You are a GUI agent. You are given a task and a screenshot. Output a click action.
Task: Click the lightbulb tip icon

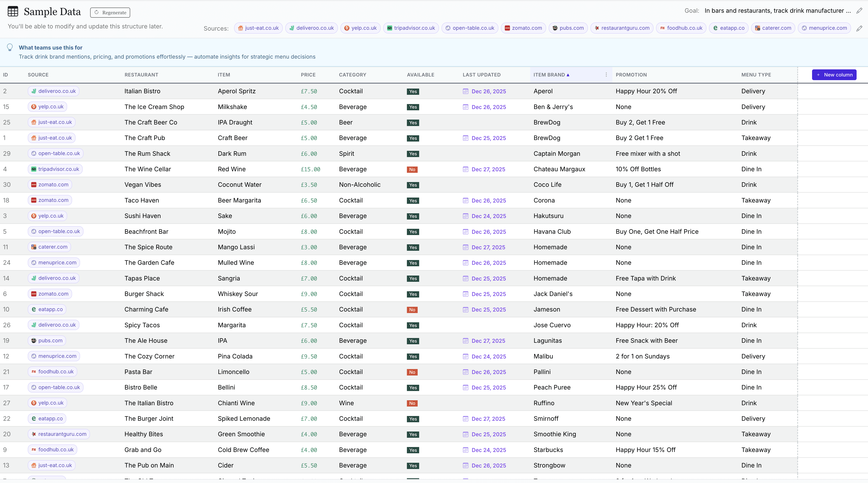click(10, 48)
